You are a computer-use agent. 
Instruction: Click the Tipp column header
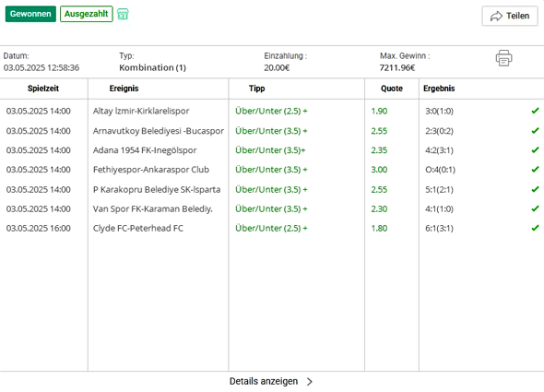click(256, 89)
